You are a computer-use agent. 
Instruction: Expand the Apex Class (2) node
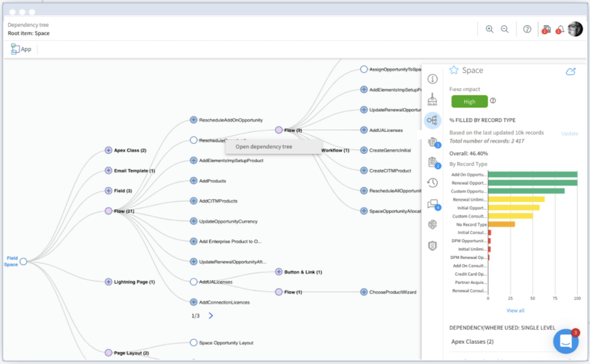[109, 150]
